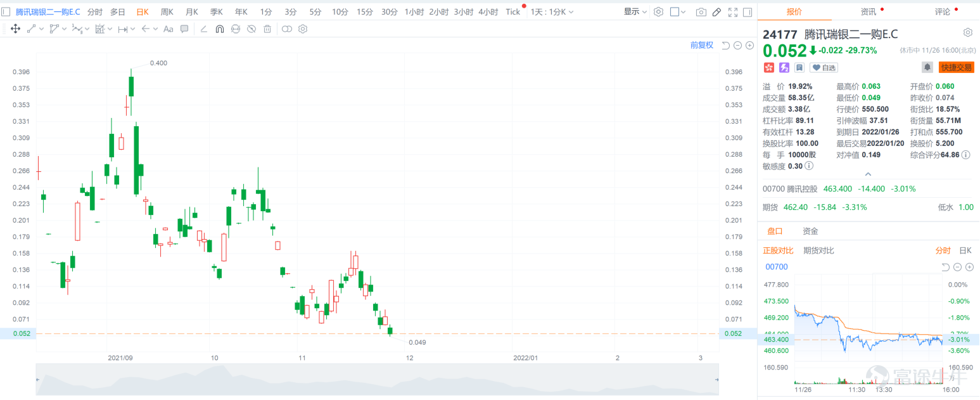Screen dimensions: 980x400
Task: Switch to 月K monthly chart
Action: [191, 11]
